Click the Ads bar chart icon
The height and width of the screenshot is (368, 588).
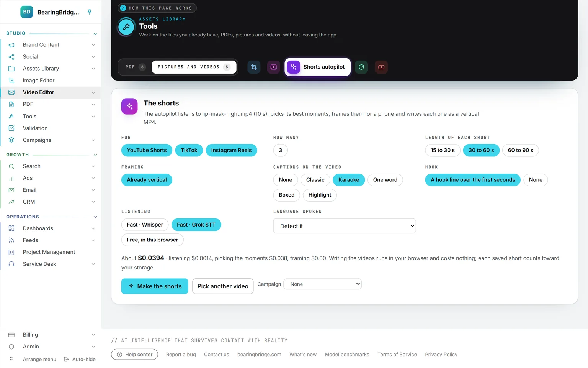(11, 178)
